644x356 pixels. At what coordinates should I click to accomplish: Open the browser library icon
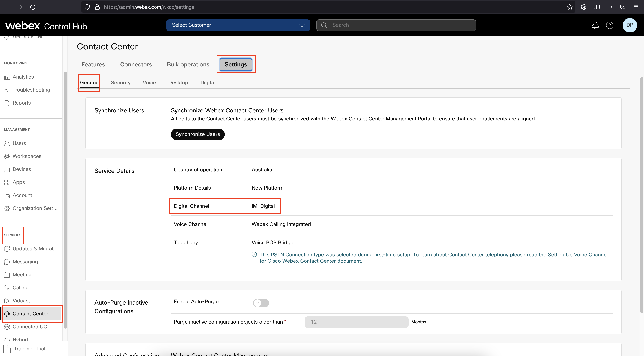(x=610, y=7)
